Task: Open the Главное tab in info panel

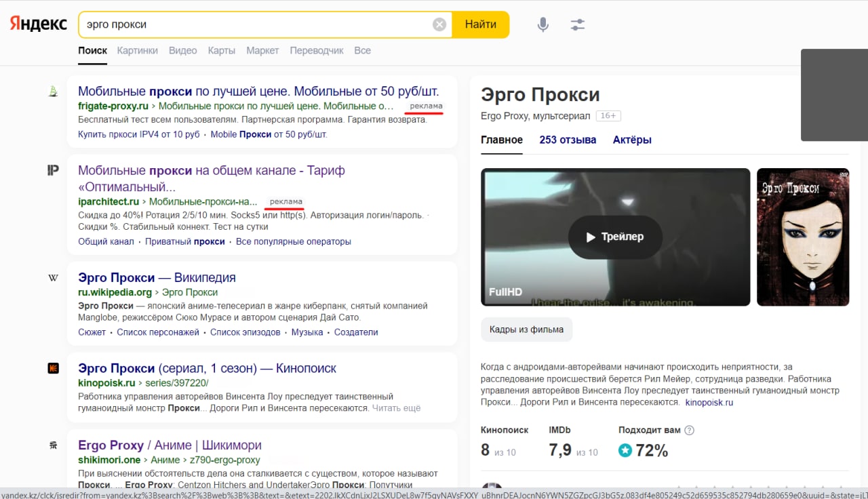Action: tap(502, 140)
